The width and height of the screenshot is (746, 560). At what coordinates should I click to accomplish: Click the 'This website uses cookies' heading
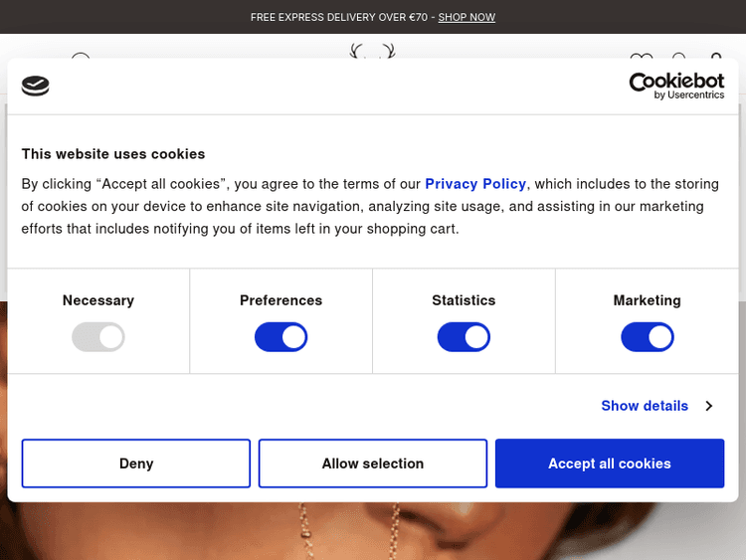(113, 154)
